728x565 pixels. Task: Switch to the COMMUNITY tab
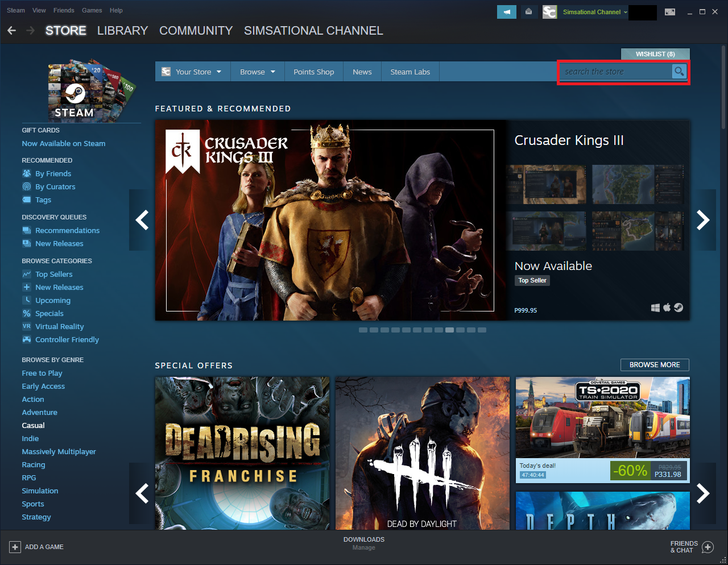pyautogui.click(x=196, y=31)
